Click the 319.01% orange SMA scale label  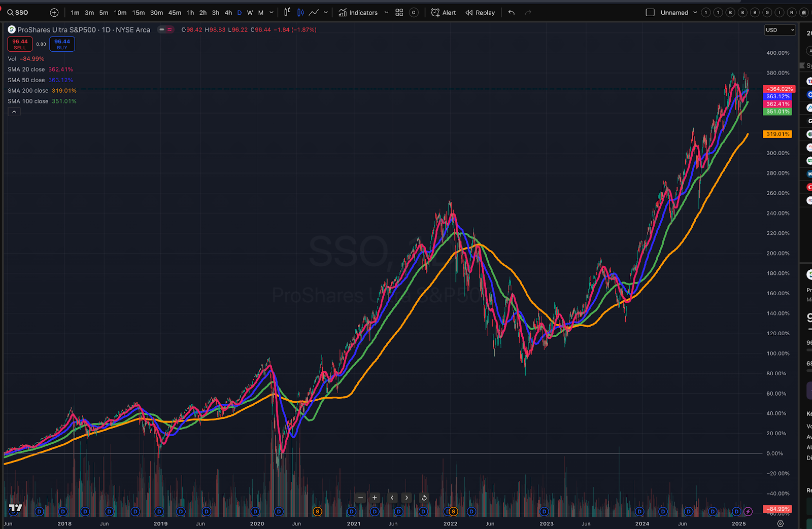pos(777,134)
